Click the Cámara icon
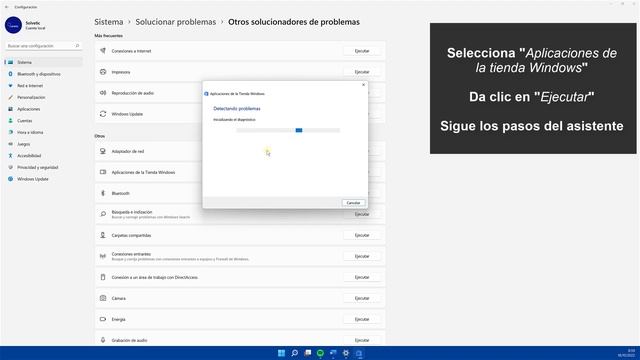 [x=103, y=298]
